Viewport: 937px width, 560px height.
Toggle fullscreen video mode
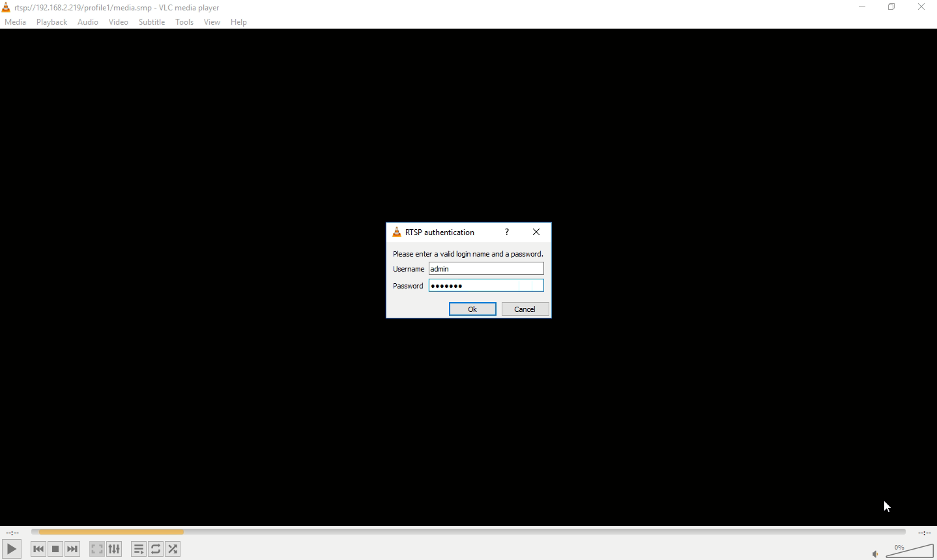pos(97,549)
